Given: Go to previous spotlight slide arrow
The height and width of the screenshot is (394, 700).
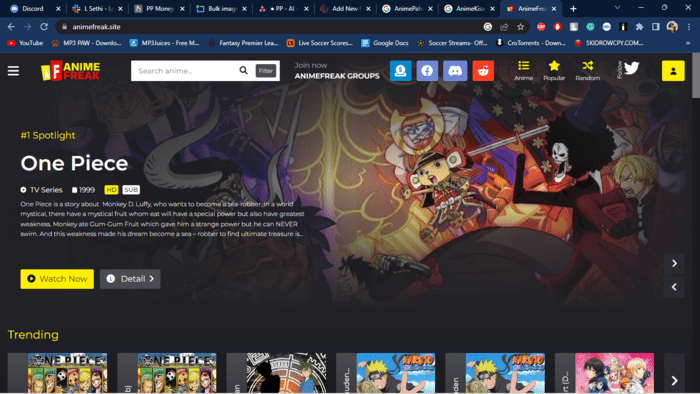Looking at the screenshot, I should 674,287.
